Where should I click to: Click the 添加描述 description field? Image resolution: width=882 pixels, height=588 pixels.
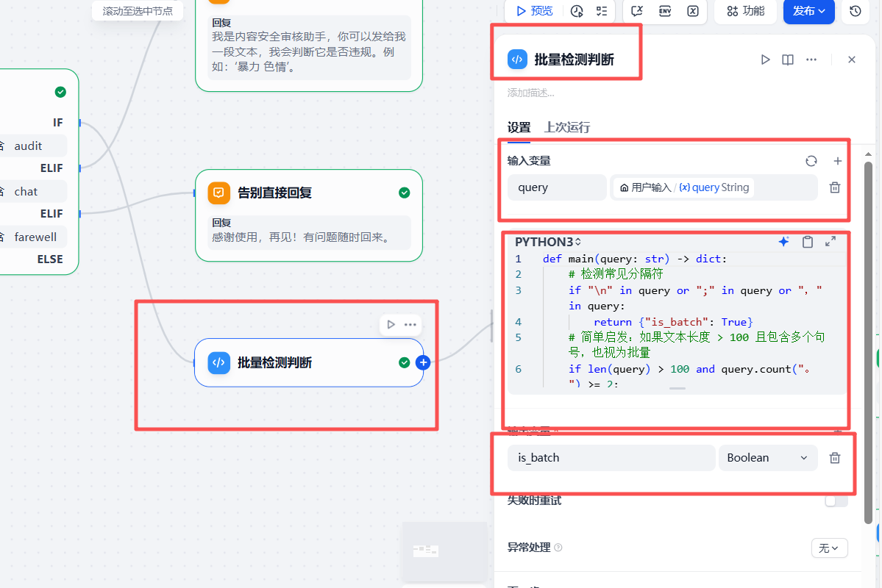[x=531, y=93]
